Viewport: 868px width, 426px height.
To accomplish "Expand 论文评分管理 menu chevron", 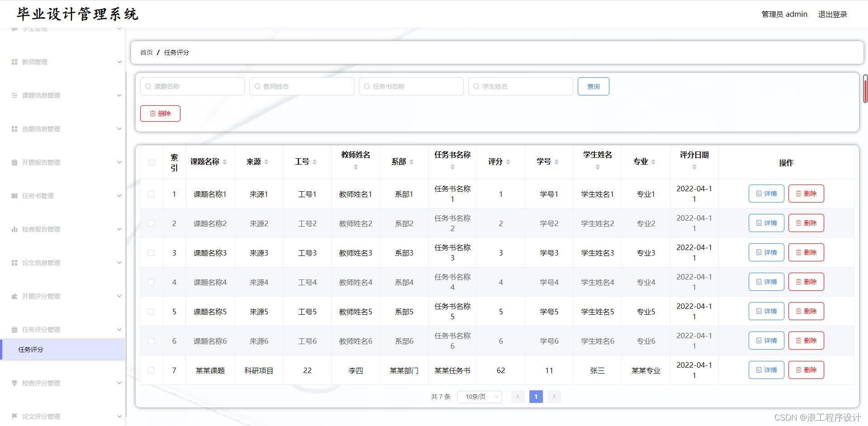I will point(119,417).
